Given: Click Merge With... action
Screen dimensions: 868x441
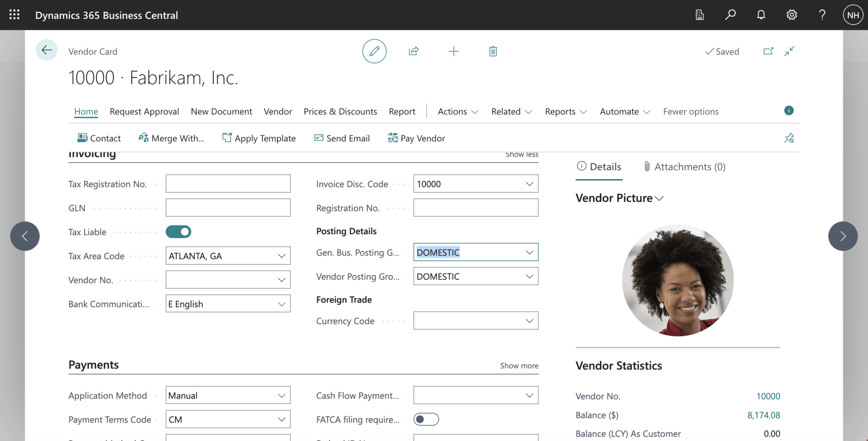Looking at the screenshot, I should (171, 138).
